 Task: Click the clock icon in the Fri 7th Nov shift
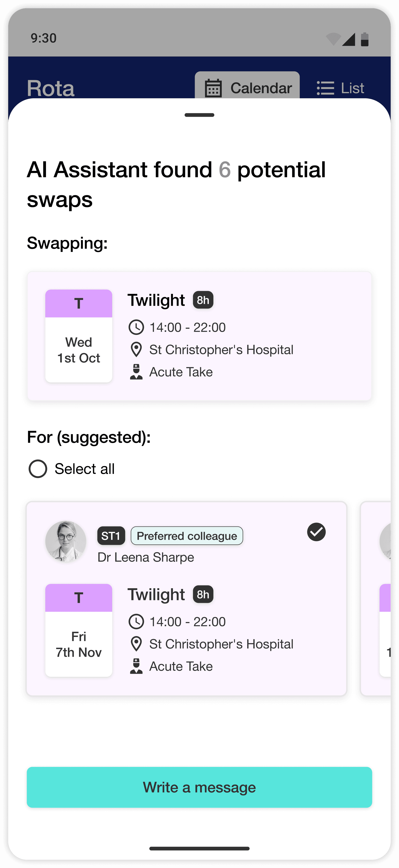(136, 622)
